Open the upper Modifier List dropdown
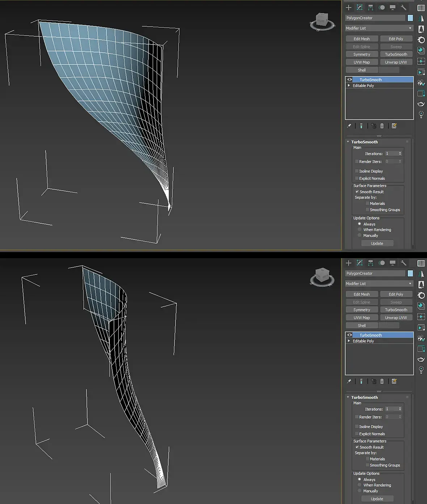The width and height of the screenshot is (427, 504). click(x=379, y=28)
